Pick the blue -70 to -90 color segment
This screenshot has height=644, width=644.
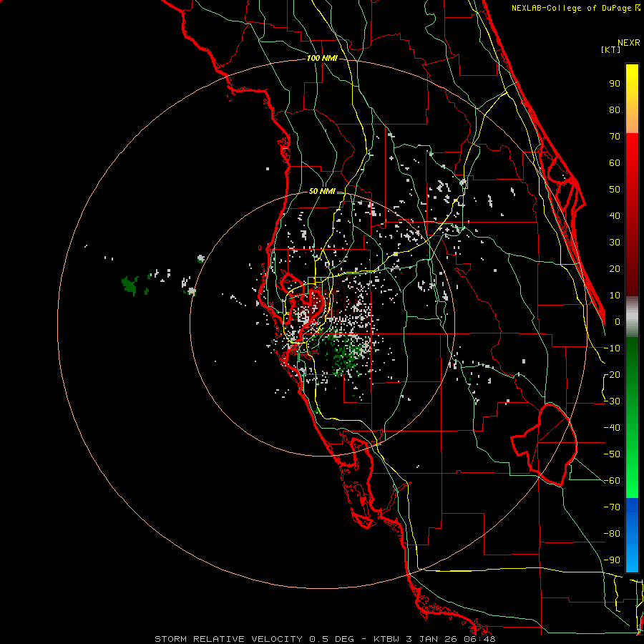tap(632, 535)
